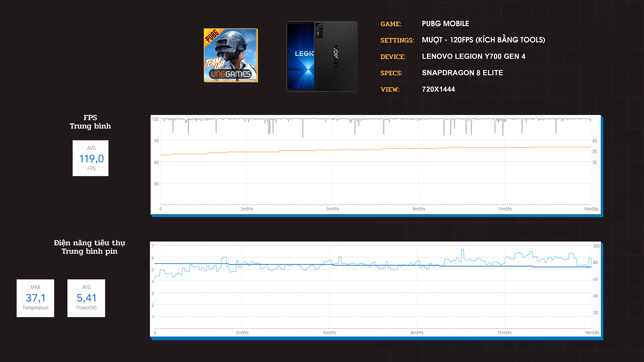Viewport: 644px width, 362px height.
Task: Select the Lenovo Legion Y700 device image
Action: [x=321, y=56]
